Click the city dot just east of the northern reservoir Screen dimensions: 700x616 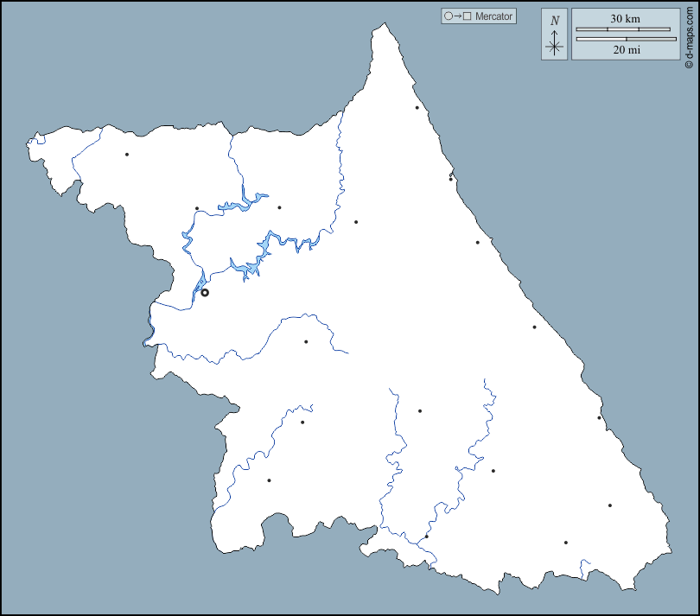[x=279, y=207]
